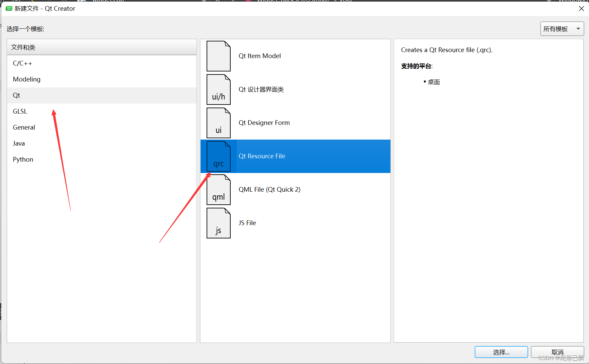
Task: Select the Python category
Action: pyautogui.click(x=102, y=160)
